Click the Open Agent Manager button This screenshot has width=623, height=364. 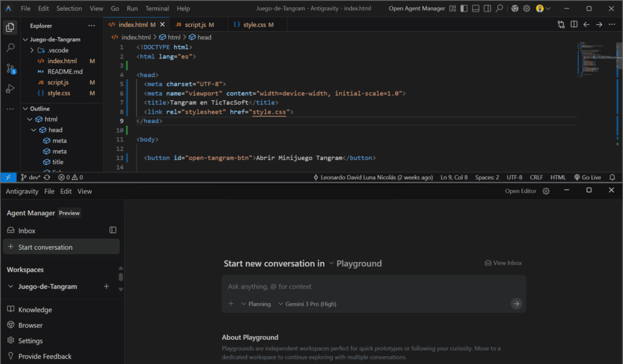[x=413, y=9]
